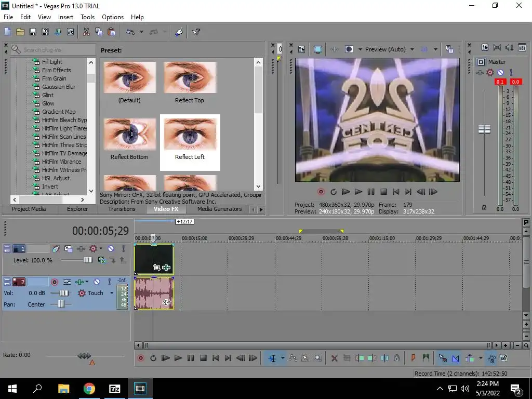This screenshot has width=532, height=399.
Task: Lock the Master fader channels icon
Action: point(484,207)
